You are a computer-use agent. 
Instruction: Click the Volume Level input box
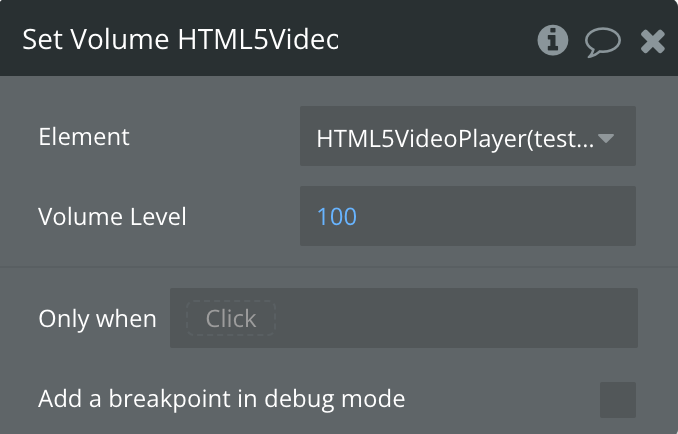468,216
